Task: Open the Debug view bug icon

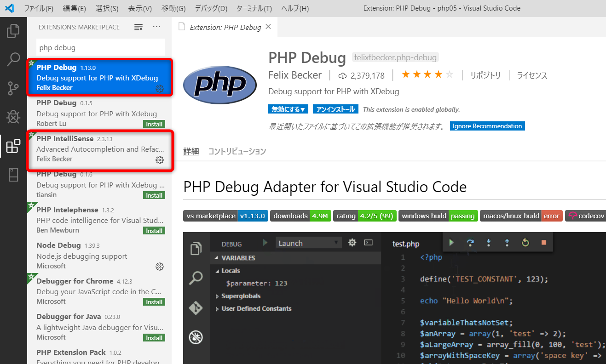Action: pos(13,117)
